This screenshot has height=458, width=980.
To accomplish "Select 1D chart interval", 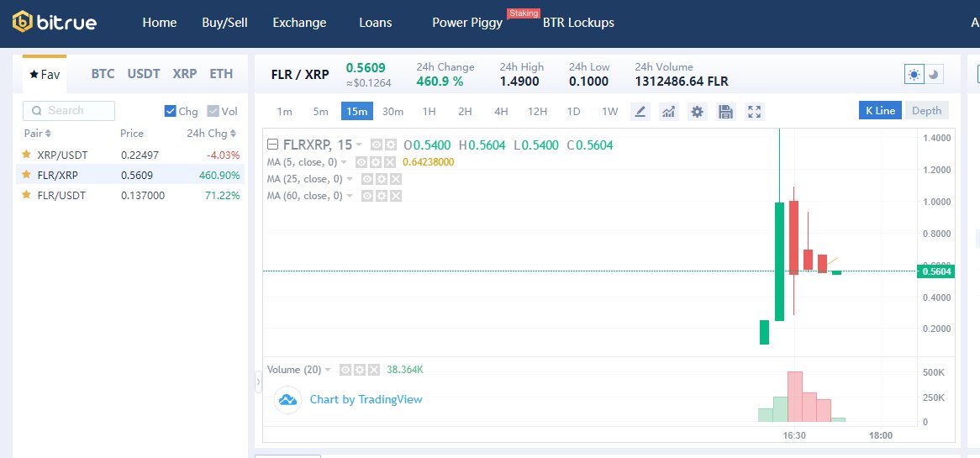I will click(x=573, y=111).
